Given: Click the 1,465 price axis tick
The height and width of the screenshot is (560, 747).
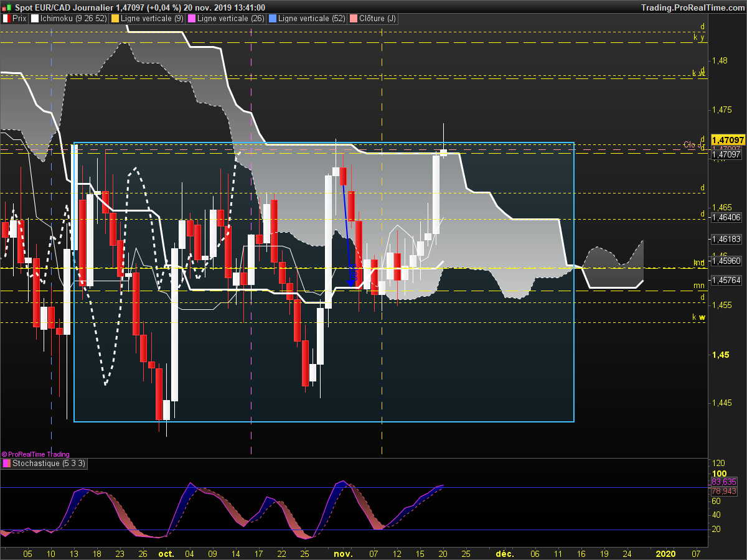Looking at the screenshot, I should (x=722, y=207).
